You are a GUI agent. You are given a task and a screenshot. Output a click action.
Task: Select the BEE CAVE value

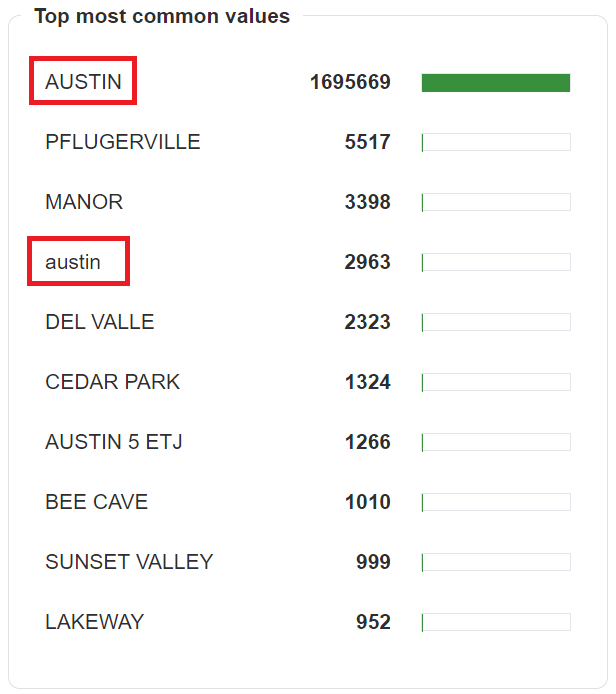97,502
